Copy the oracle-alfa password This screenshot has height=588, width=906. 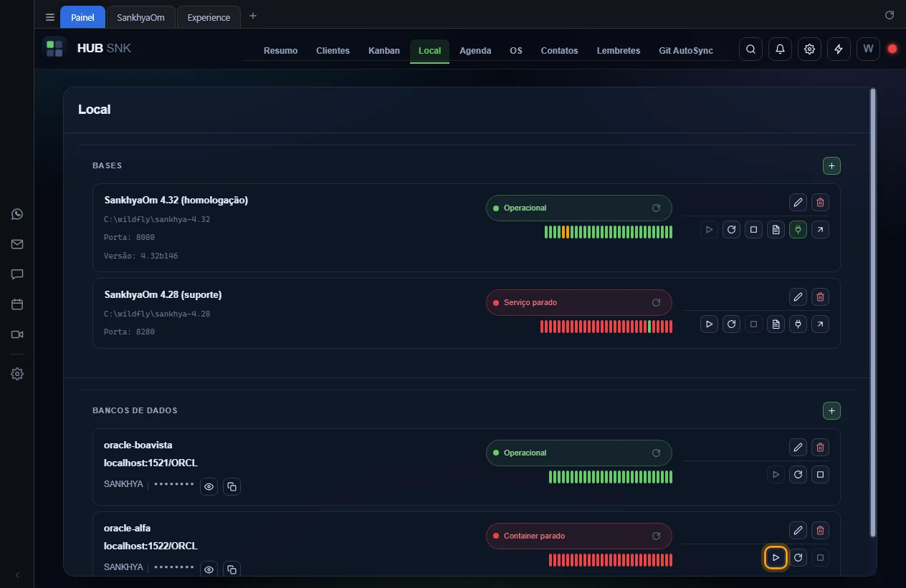[x=232, y=569]
